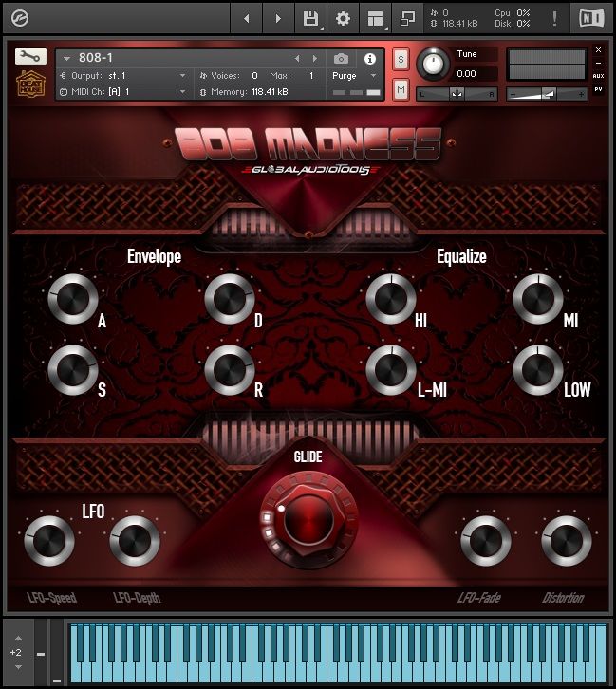
Task: Click the save disk icon
Action: pos(310,18)
